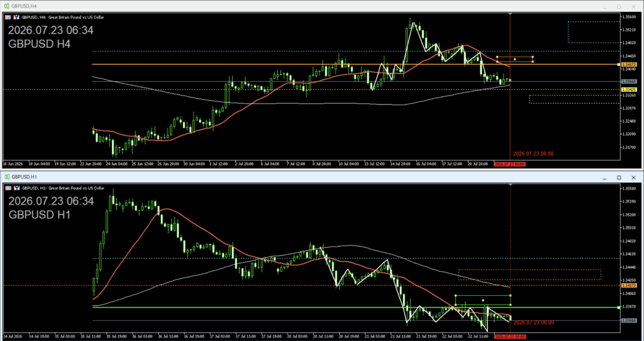
Task: Click the yellow 1.33425 price label on H4 axis
Action: (629, 89)
